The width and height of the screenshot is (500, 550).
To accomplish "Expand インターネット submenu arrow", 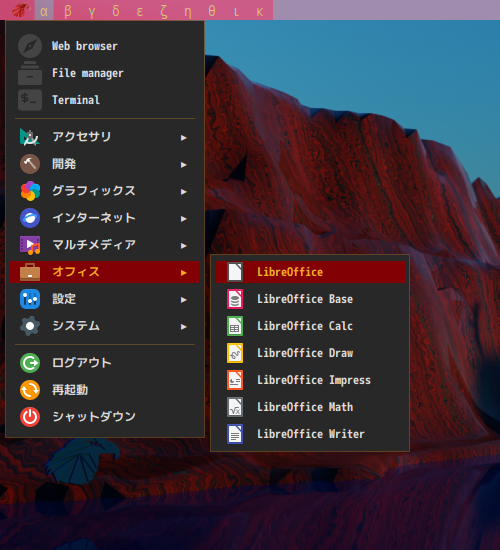I will pyautogui.click(x=184, y=219).
